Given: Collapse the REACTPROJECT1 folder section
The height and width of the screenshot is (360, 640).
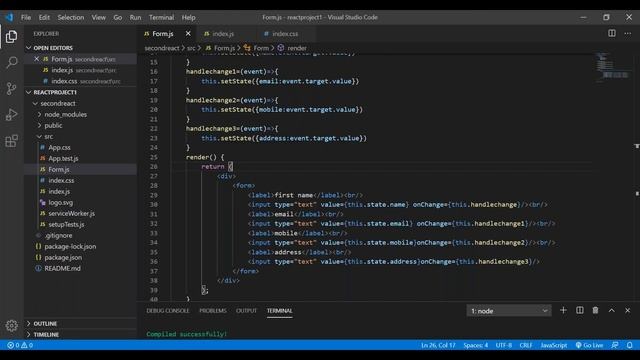Looking at the screenshot, I should (x=80, y=92).
